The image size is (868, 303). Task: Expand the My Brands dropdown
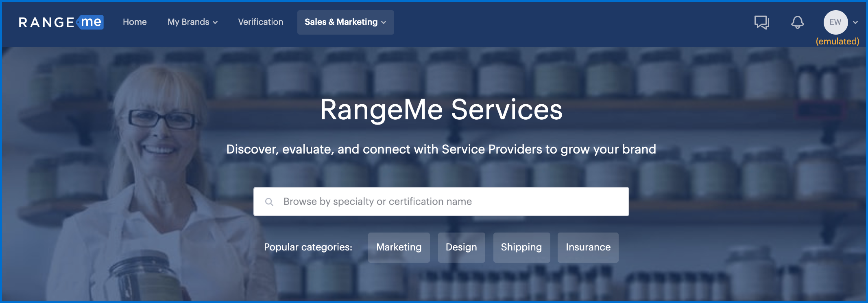(192, 22)
